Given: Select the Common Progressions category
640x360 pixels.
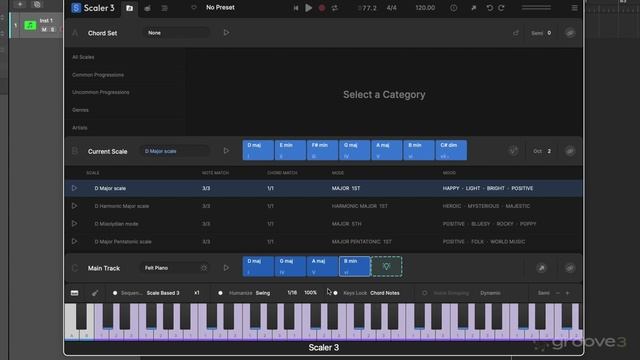Looking at the screenshot, I should click(98, 75).
